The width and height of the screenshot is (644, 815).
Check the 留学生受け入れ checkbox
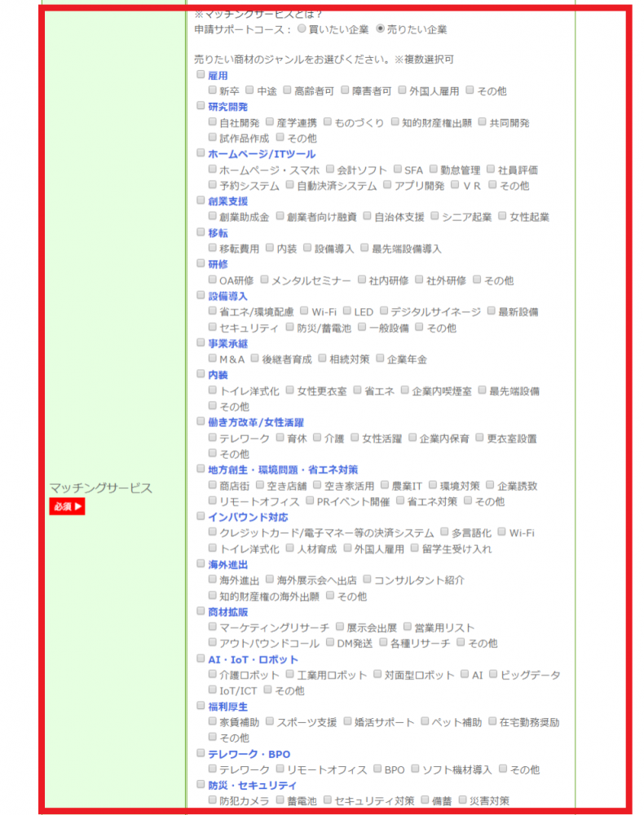point(414,548)
